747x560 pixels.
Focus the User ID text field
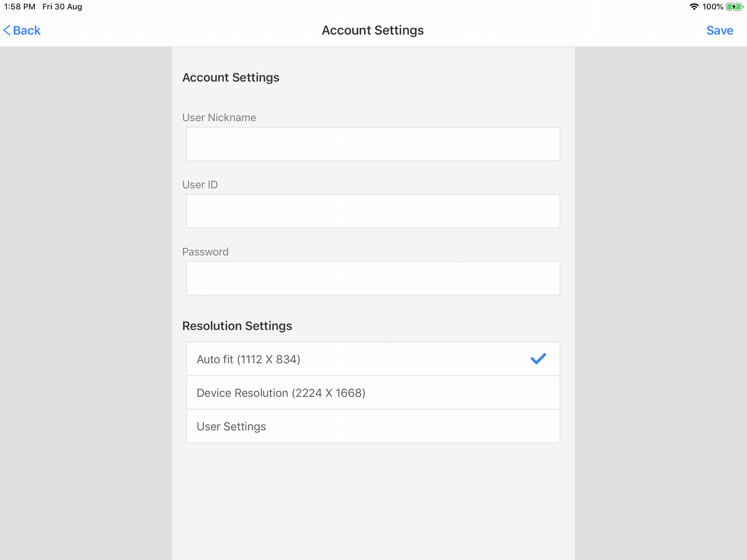[373, 211]
